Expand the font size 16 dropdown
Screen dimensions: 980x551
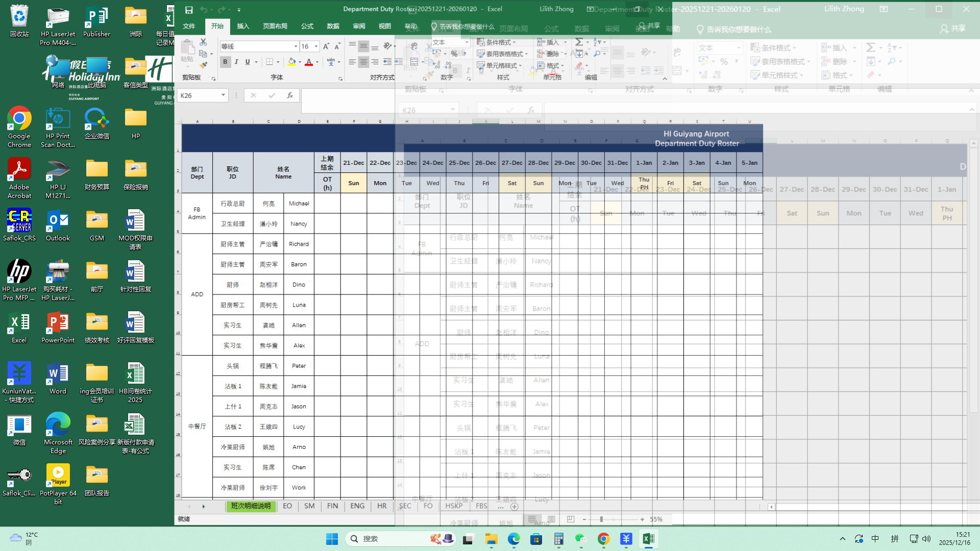click(x=316, y=46)
